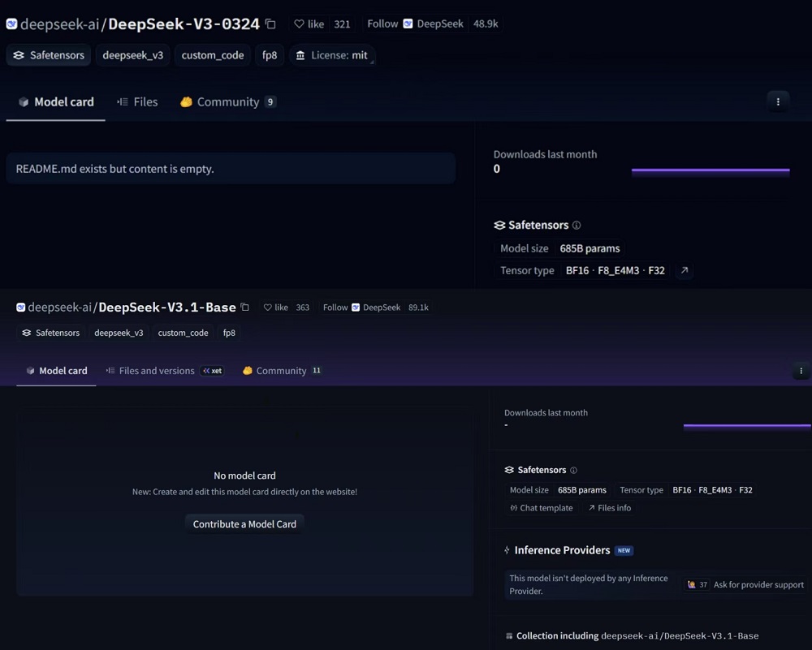Follow DeepSeek on the V3.1-Base page
812x650 pixels.
coord(335,308)
